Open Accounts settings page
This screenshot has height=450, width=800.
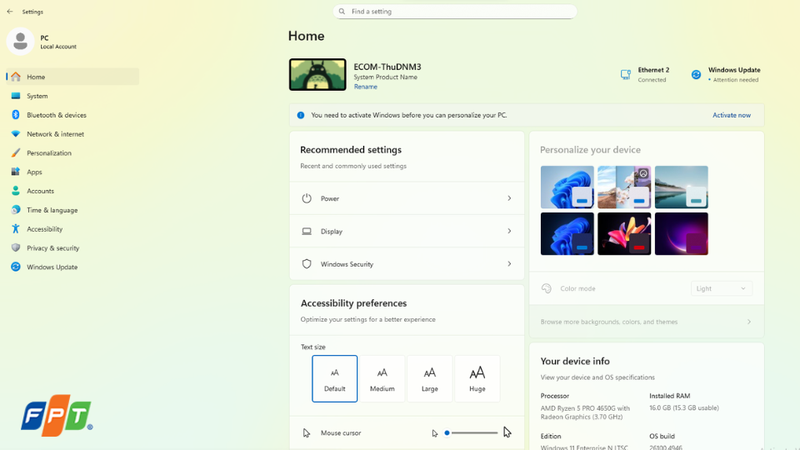[x=72, y=191]
